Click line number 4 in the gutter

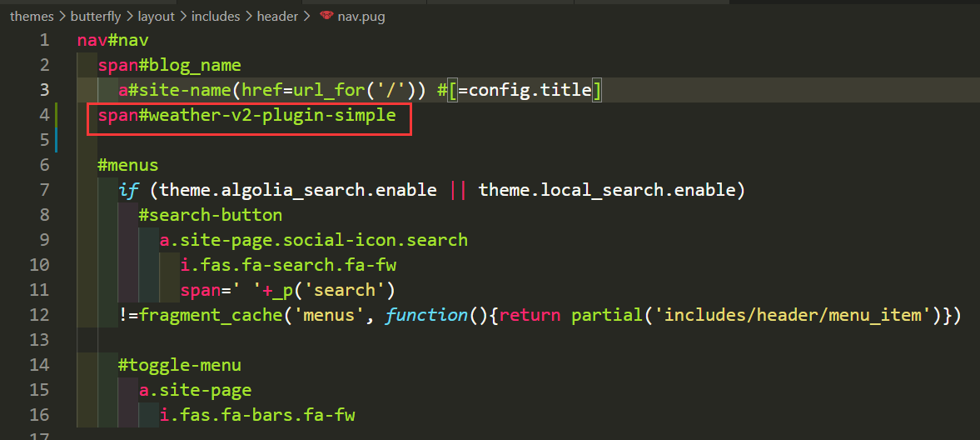click(44, 115)
